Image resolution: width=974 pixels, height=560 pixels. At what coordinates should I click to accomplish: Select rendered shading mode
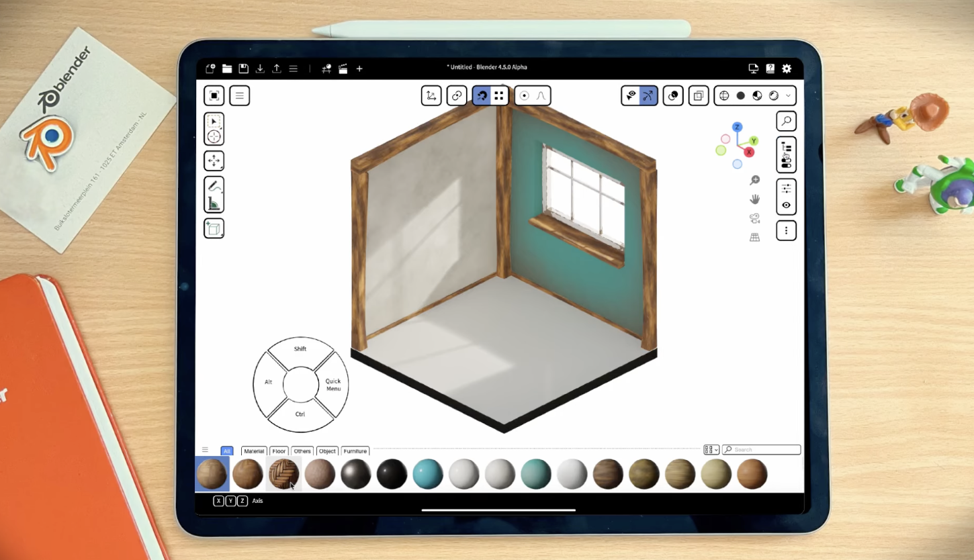click(773, 95)
